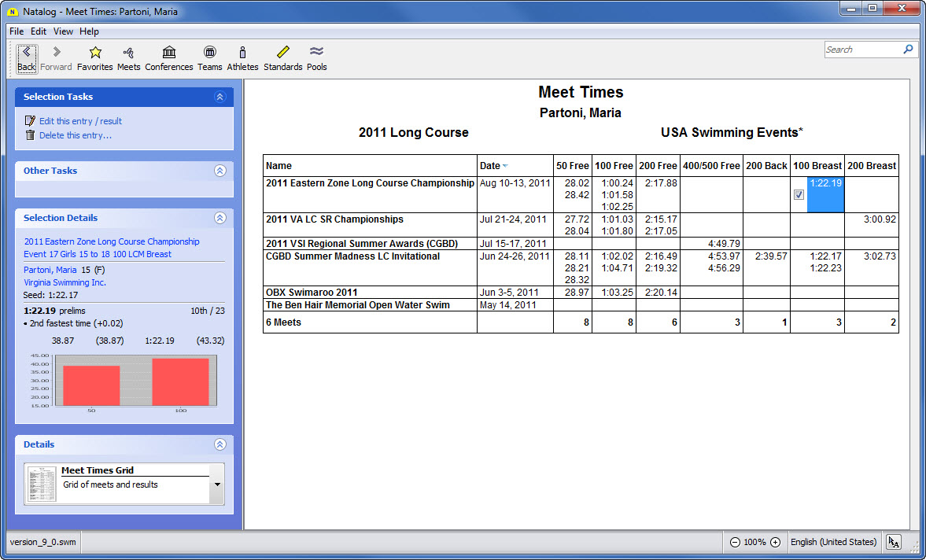
Task: Open the Teams toolbar icon
Action: click(209, 57)
